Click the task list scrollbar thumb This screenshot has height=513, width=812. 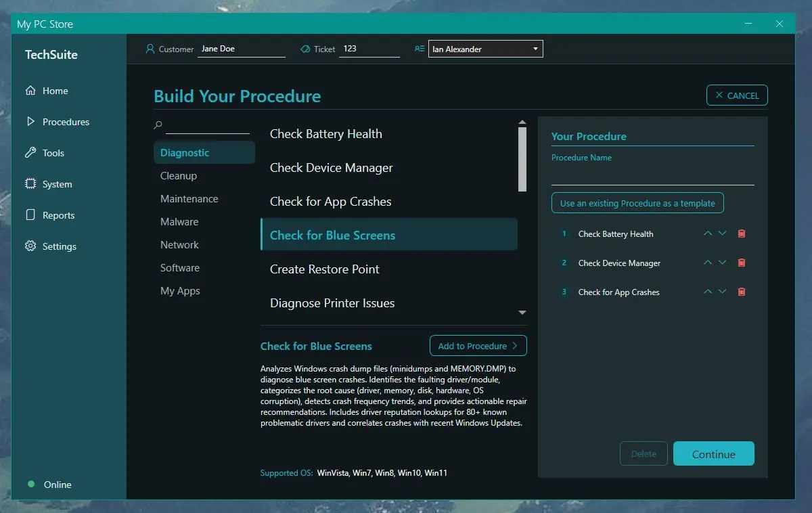(x=522, y=159)
